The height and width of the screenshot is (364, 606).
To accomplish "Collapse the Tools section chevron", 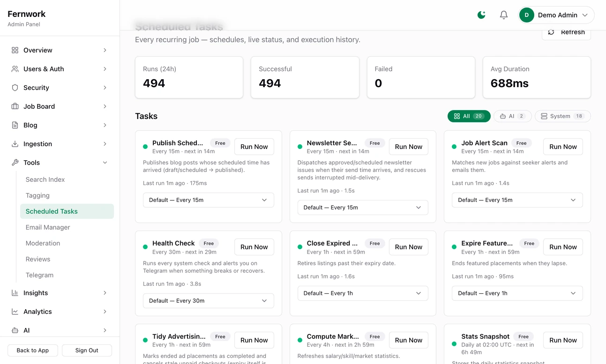I will tap(105, 163).
